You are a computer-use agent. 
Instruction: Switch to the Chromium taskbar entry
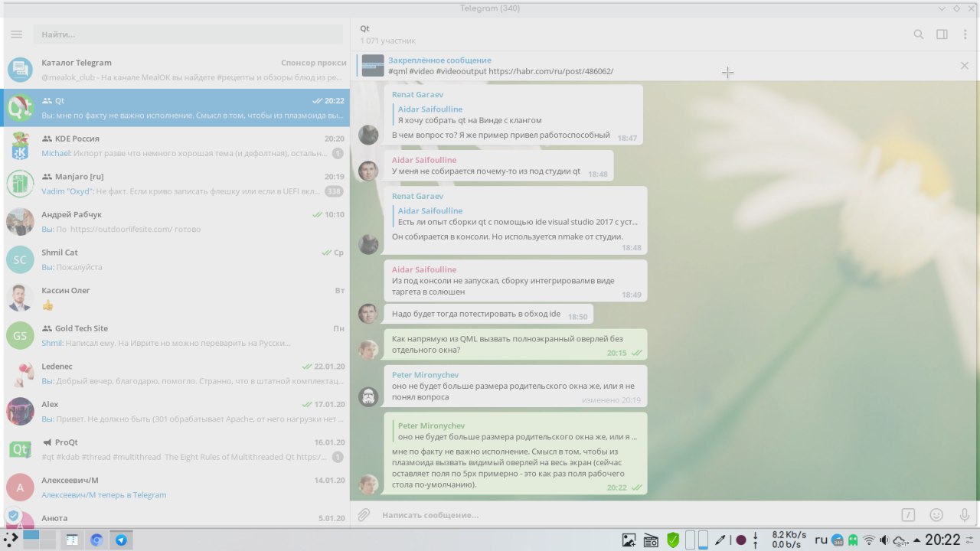[x=96, y=540]
